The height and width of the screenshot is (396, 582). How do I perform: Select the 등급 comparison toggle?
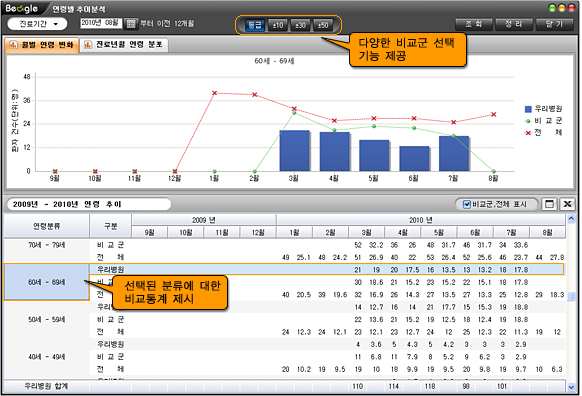[x=255, y=25]
